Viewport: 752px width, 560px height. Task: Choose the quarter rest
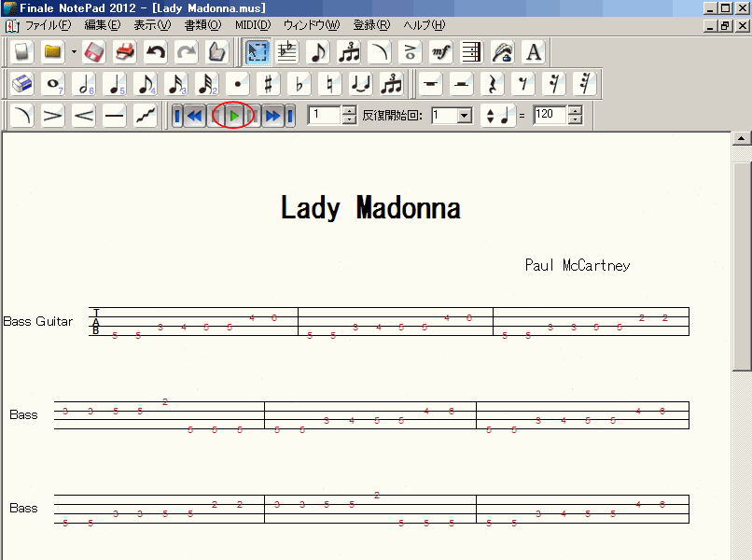492,84
